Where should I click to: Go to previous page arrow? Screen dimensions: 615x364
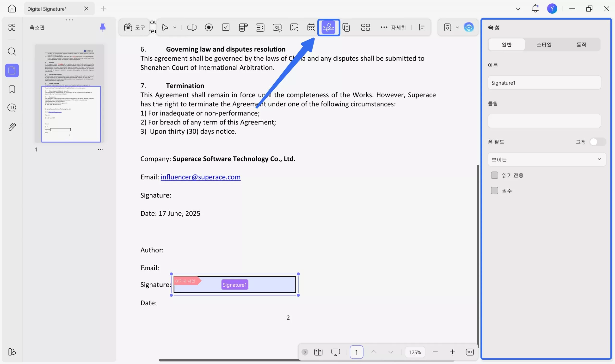[374, 352]
